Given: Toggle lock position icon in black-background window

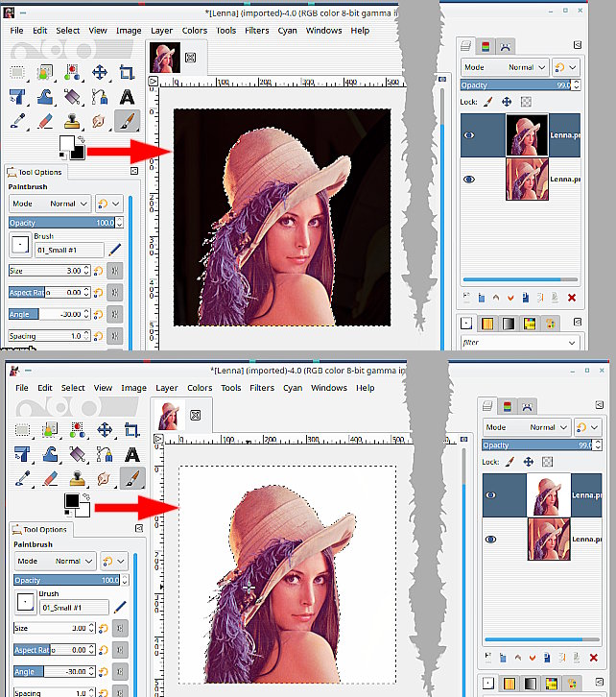Looking at the screenshot, I should click(507, 102).
